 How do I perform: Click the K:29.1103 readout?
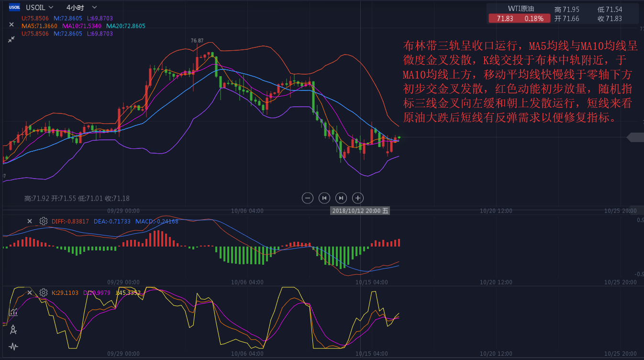pos(65,292)
